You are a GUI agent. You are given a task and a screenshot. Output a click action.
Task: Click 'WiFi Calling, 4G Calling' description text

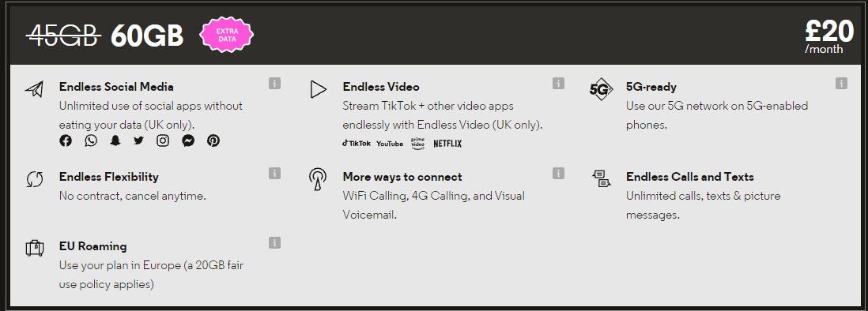pos(433,205)
